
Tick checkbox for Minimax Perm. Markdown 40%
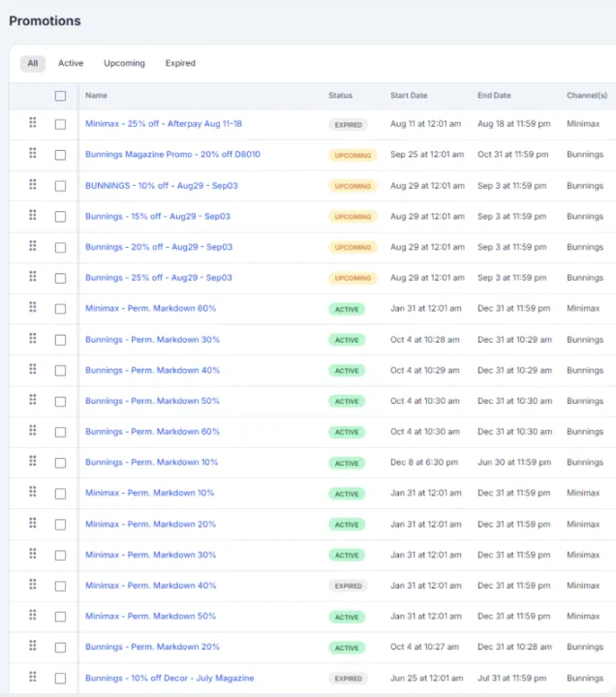pos(60,586)
